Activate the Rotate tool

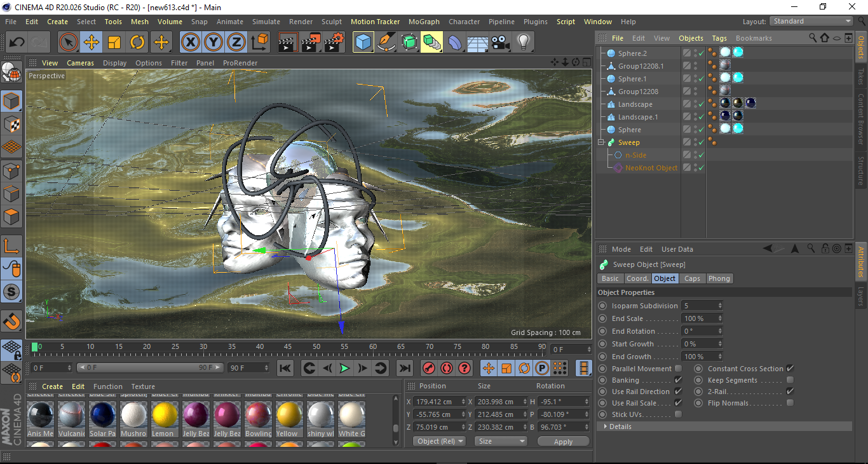pos(137,43)
